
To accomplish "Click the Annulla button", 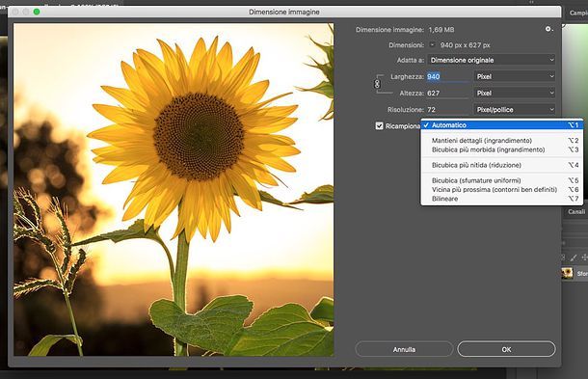I will point(404,349).
